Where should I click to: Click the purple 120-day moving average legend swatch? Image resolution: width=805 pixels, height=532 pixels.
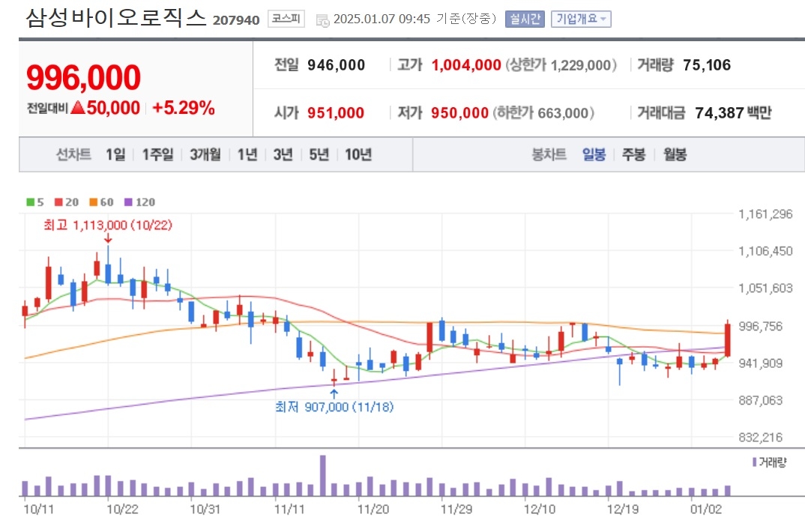[128, 202]
